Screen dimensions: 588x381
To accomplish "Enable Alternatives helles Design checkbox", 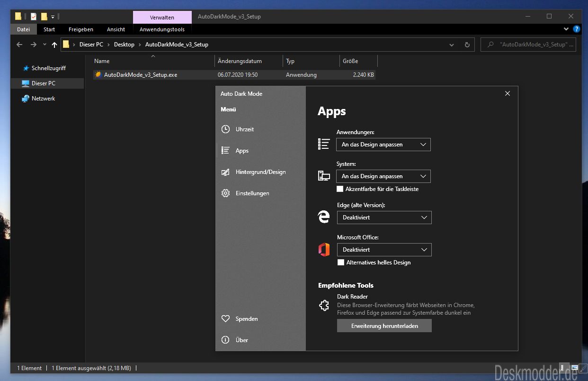I will click(x=341, y=263).
